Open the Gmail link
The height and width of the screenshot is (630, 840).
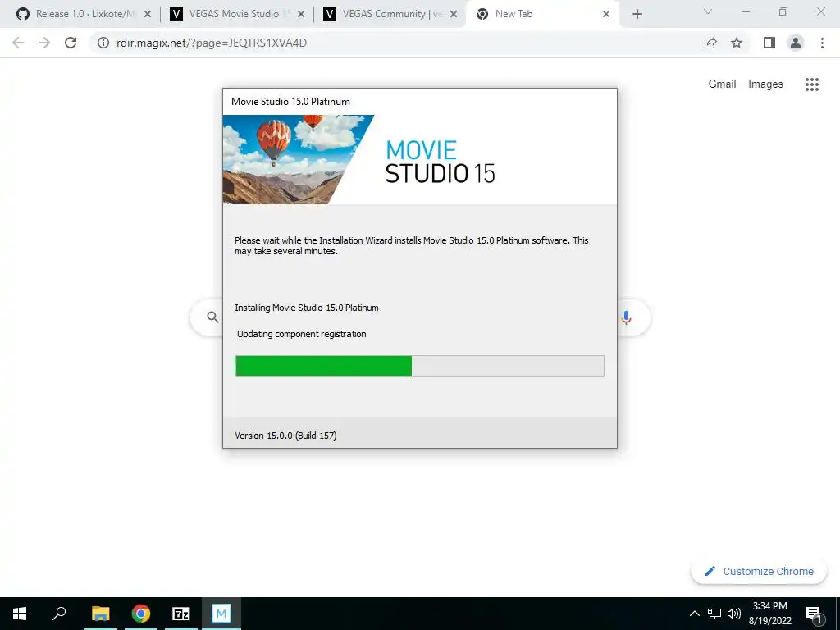pos(722,84)
